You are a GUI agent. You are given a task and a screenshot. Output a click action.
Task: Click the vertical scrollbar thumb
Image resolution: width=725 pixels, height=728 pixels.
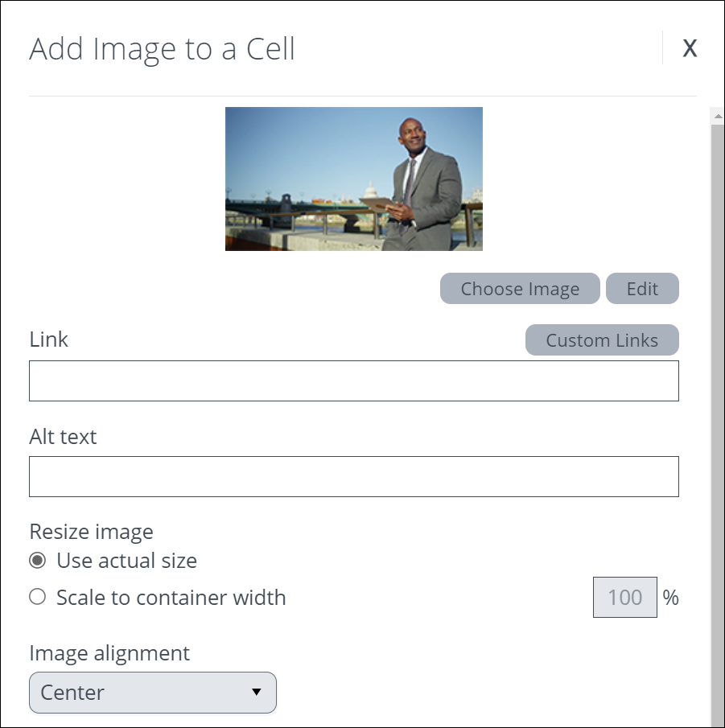coord(717,418)
